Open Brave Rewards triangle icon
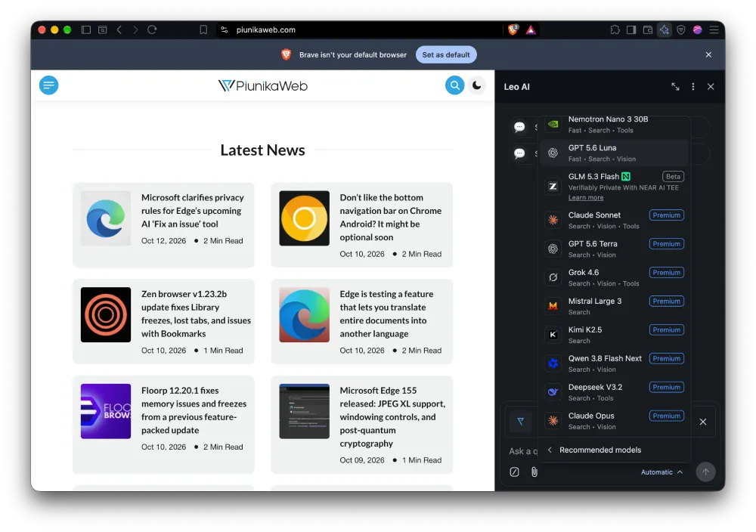 pos(531,30)
